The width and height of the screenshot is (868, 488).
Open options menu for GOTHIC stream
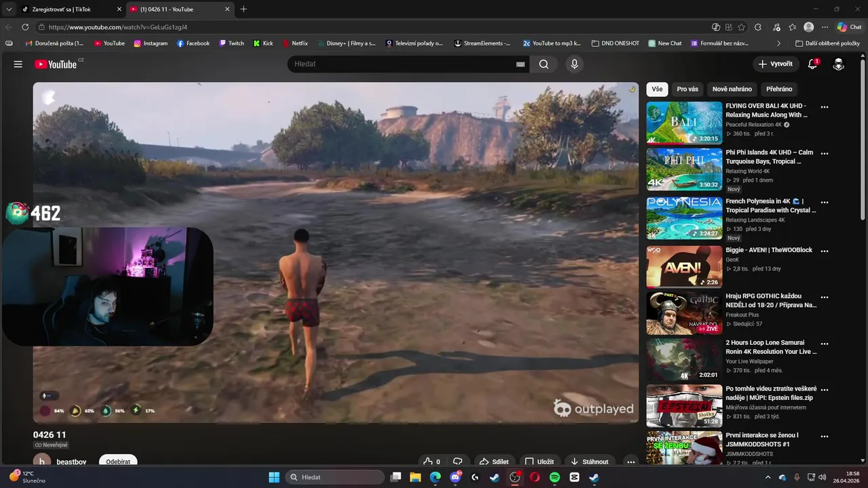pos(825,297)
